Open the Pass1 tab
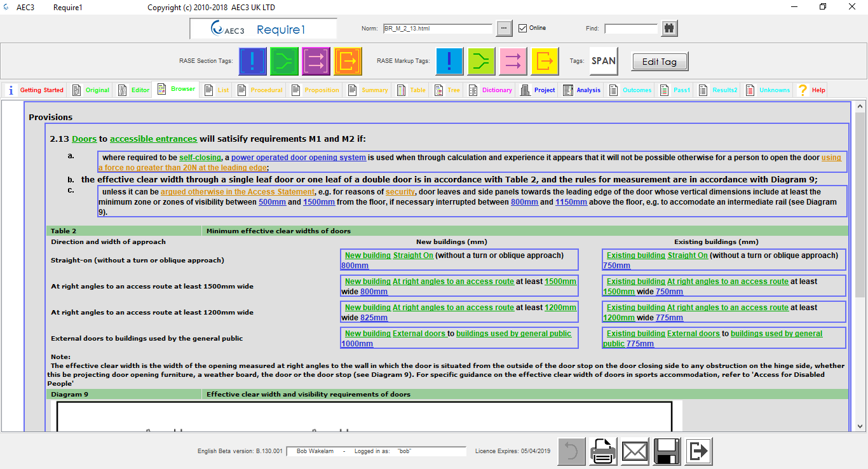This screenshot has width=868, height=469. pyautogui.click(x=675, y=90)
